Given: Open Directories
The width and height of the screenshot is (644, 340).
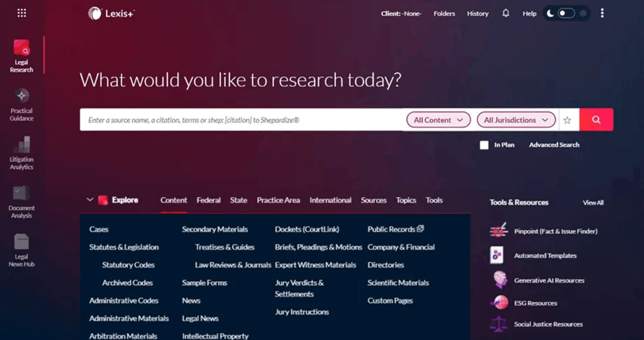Looking at the screenshot, I should tap(385, 265).
